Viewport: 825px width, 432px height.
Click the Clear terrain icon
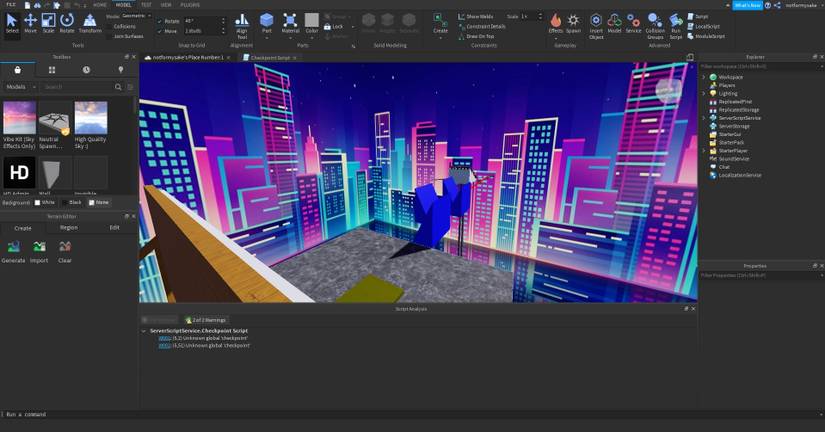[x=65, y=246]
